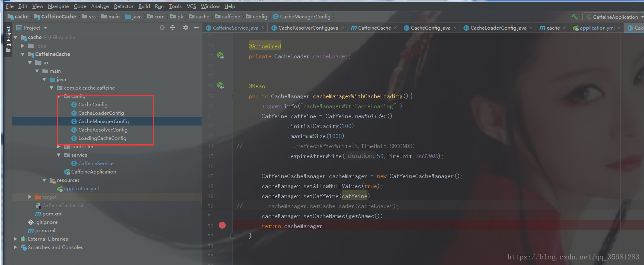The height and width of the screenshot is (265, 644).
Task: Open the Refactor menu
Action: 124,6
